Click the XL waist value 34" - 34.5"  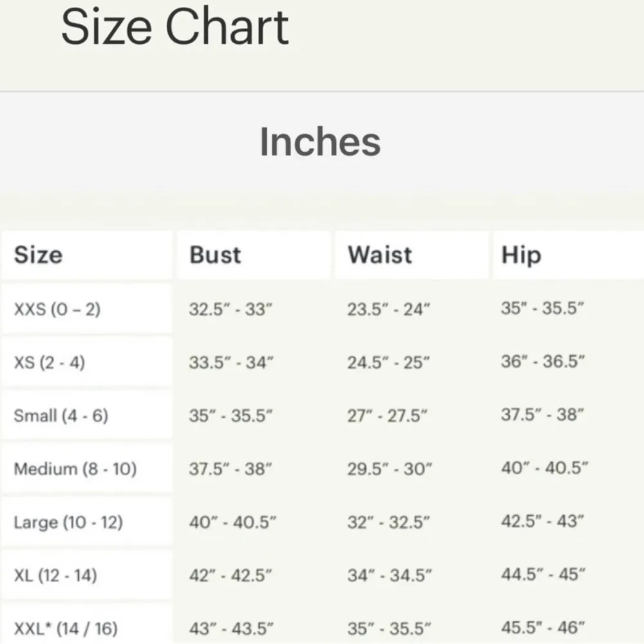[x=388, y=575]
